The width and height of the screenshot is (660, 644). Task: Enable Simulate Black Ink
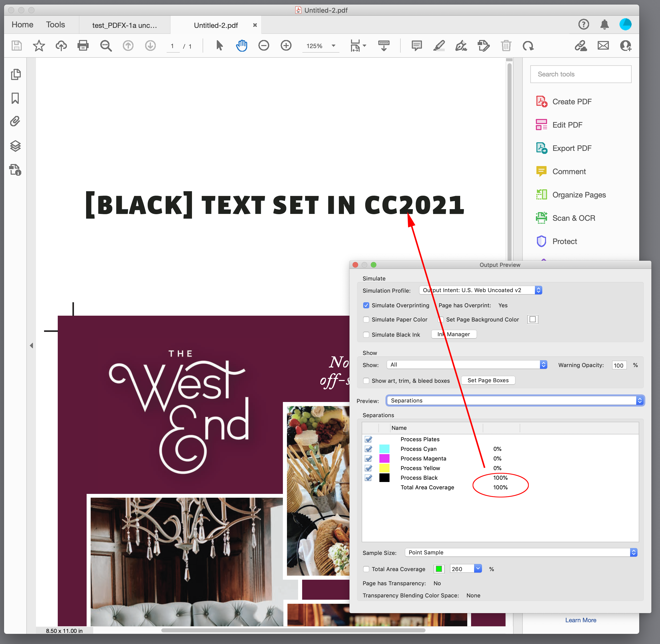[x=366, y=334]
